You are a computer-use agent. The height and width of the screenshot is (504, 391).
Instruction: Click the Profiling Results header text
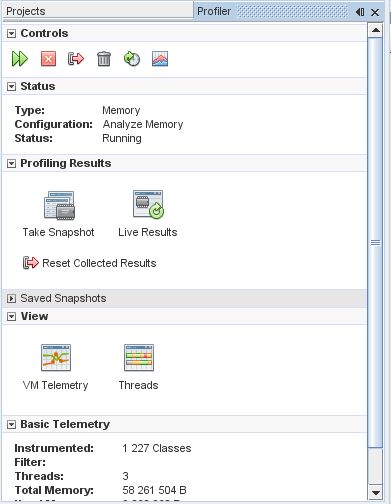[66, 163]
